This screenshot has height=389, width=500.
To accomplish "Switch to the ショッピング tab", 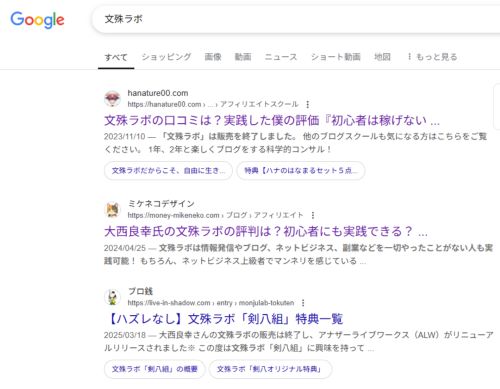I will [x=166, y=57].
